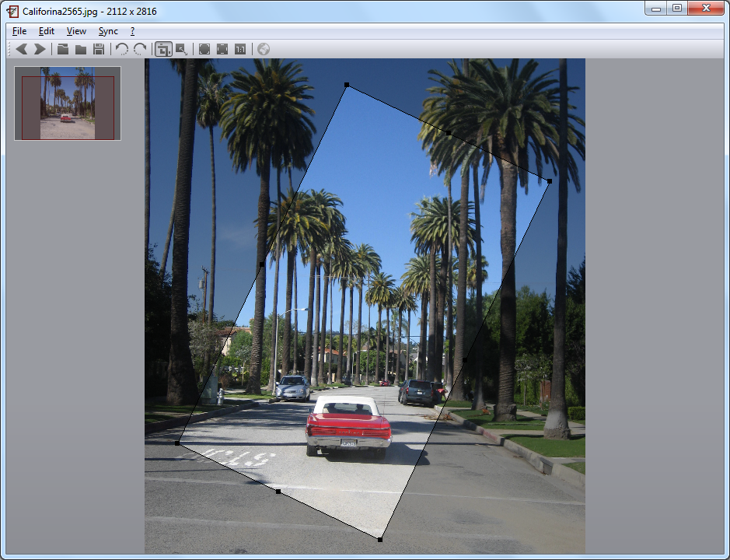The height and width of the screenshot is (560, 730).
Task: Rotate image clockwise
Action: coord(140,49)
